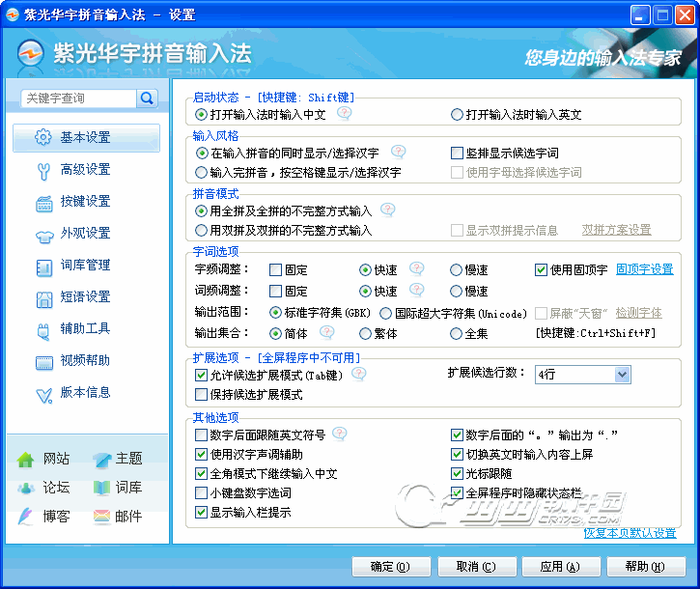Viewport: 700px width, 589px height.
Task: Click the brush icon for 主题
Action: 102,460
